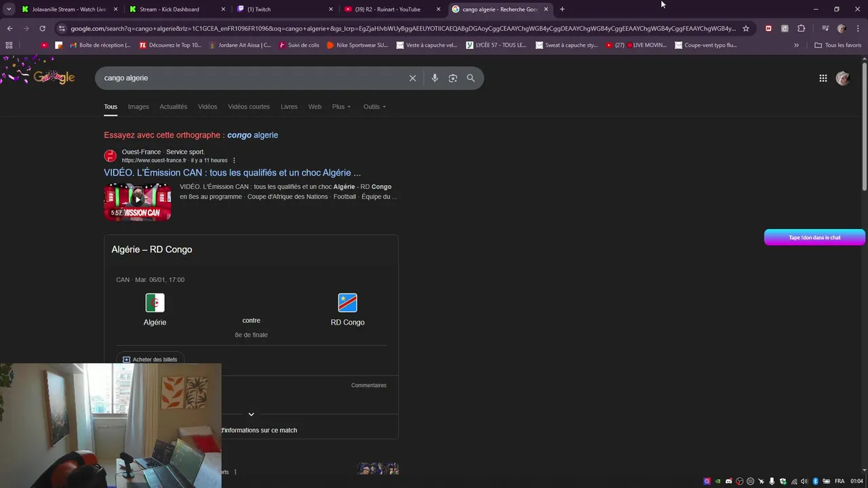
Task: Select the Vidéos courtes search tab
Action: [249, 106]
